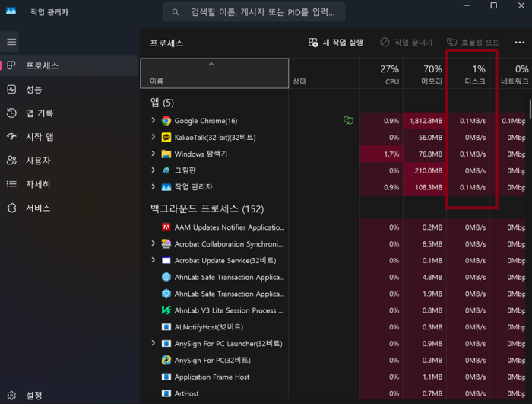
Task: Open the hamburger navigation menu
Action: pos(11,42)
